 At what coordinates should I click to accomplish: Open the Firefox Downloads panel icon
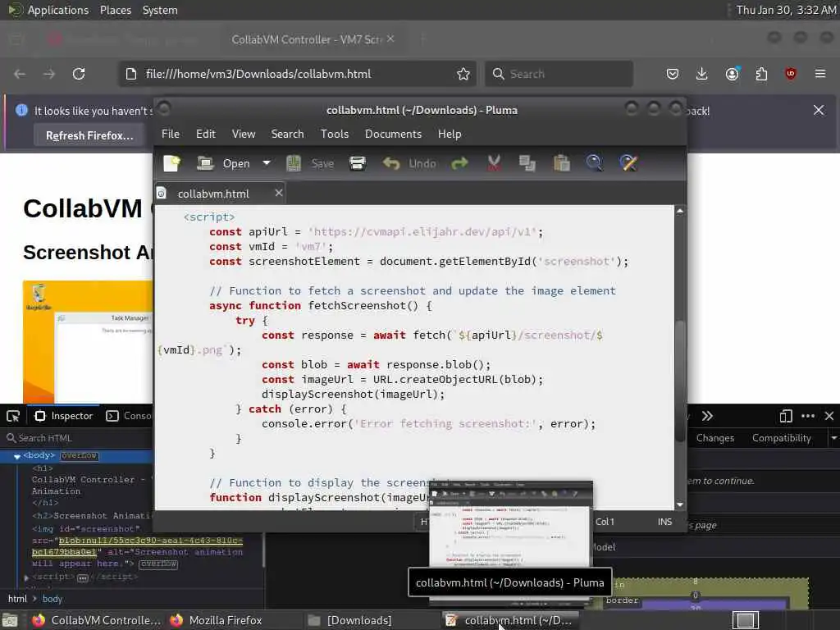(702, 74)
